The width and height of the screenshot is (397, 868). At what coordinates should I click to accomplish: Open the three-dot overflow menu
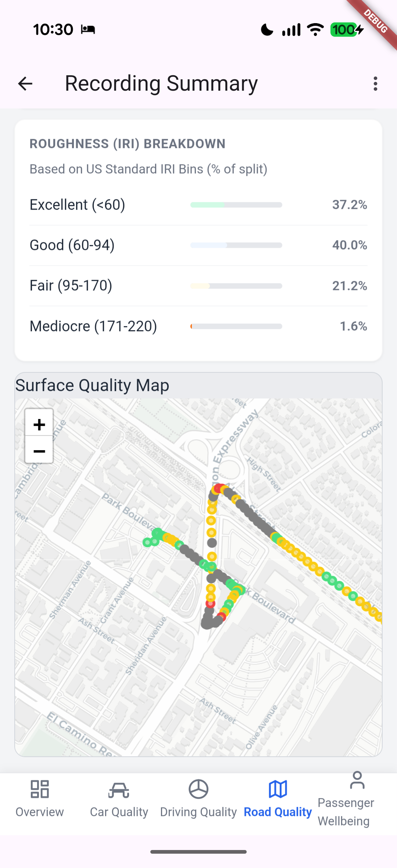tap(375, 84)
